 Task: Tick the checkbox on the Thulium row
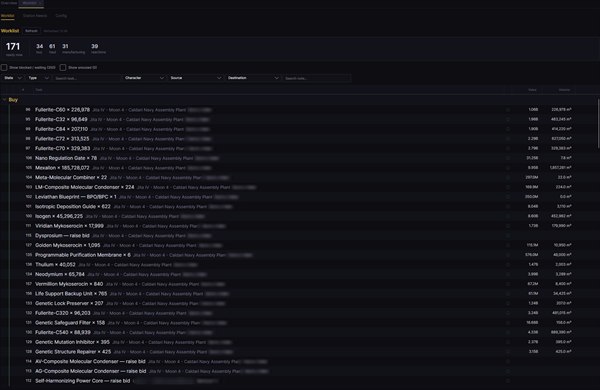(508, 265)
